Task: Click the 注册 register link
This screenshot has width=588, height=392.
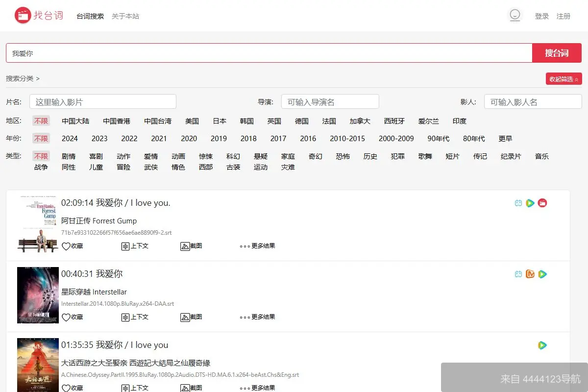Action: coord(563,16)
